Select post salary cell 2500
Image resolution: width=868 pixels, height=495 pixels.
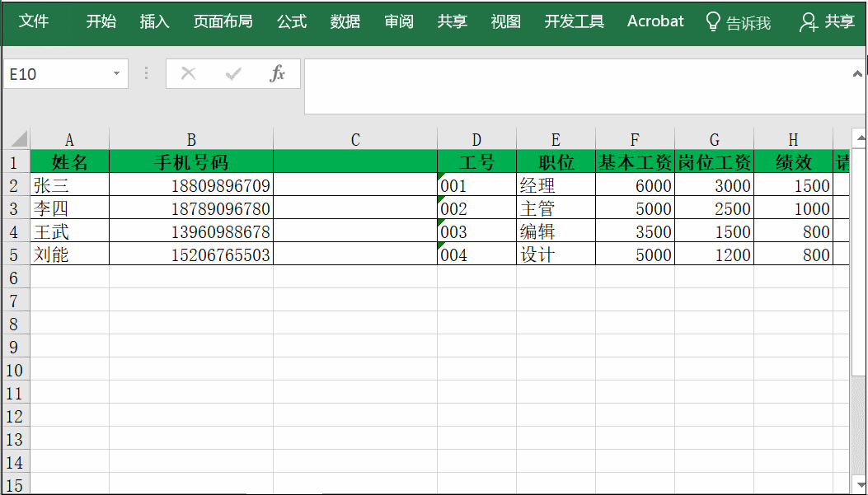click(714, 208)
